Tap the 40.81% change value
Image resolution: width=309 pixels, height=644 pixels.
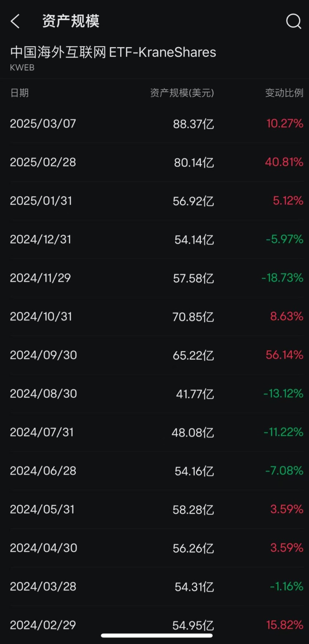(x=284, y=162)
